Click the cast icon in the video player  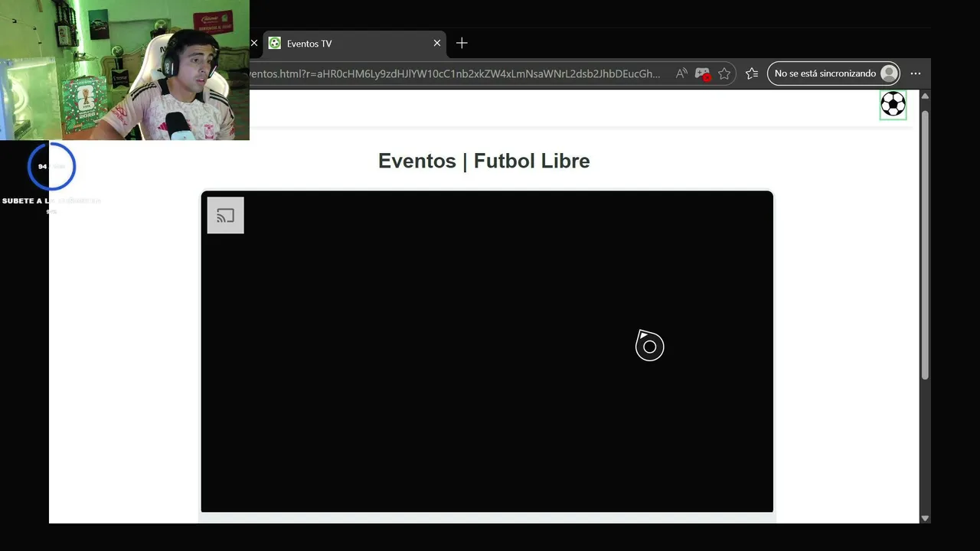[x=225, y=215]
